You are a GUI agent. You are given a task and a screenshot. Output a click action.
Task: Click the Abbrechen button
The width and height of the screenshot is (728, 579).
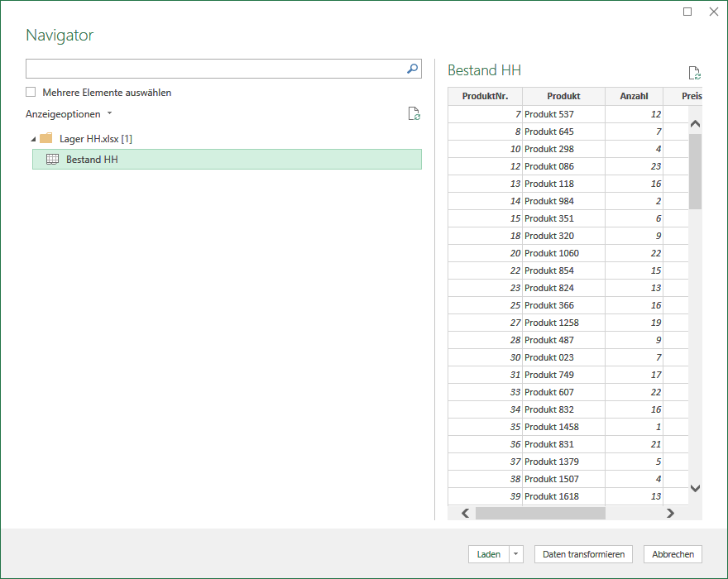tap(673, 554)
